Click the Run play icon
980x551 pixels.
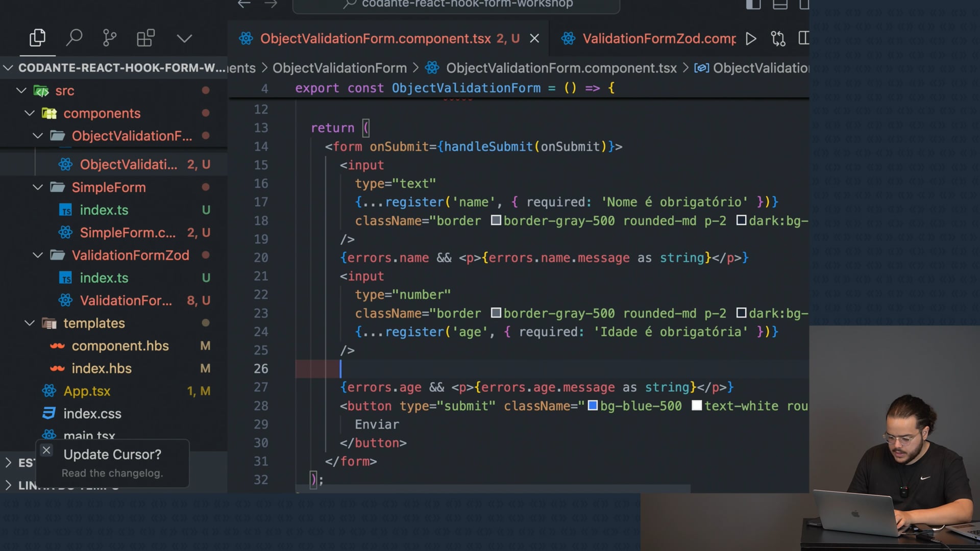coord(750,39)
